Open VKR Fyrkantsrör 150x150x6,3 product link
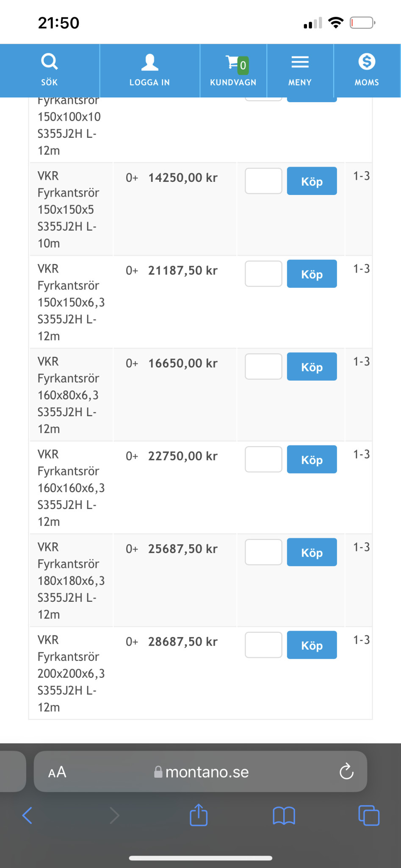Viewport: 401px width, 868px height. (x=70, y=302)
